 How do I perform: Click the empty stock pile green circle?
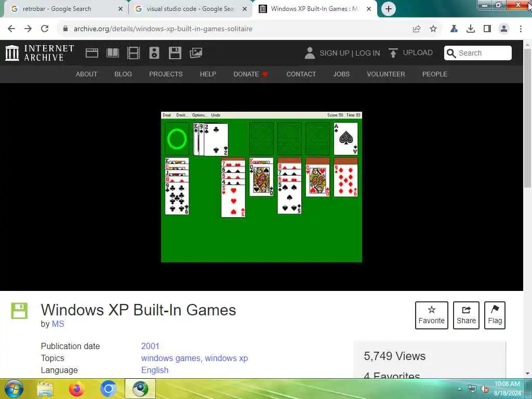point(177,139)
